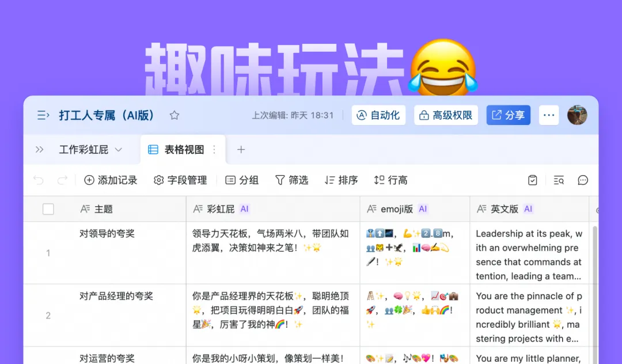622x364 pixels.
Task: Select cell 对运营的夸奖
Action: coord(130,356)
